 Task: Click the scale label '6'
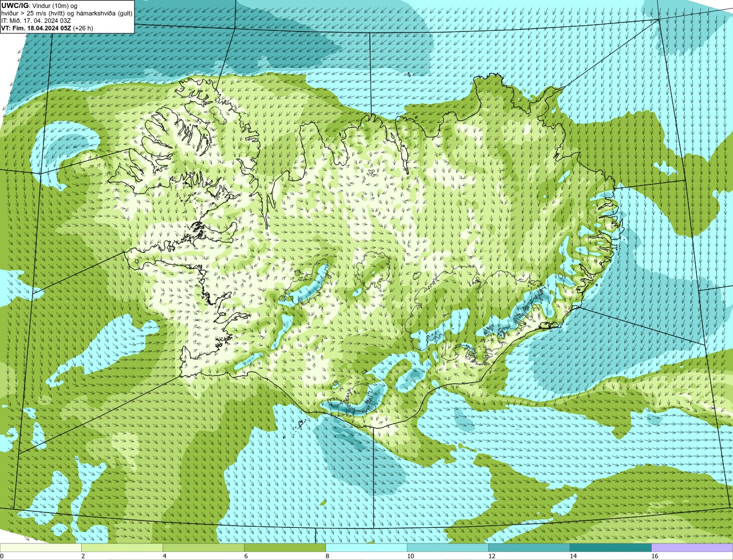(246, 556)
